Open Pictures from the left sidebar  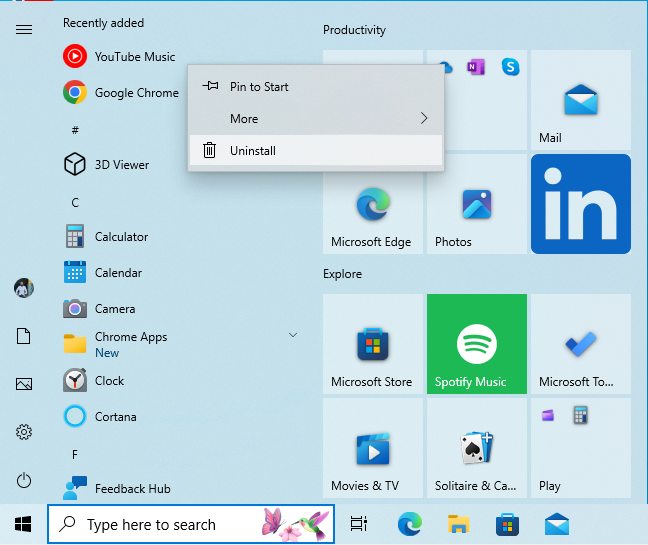point(24,384)
